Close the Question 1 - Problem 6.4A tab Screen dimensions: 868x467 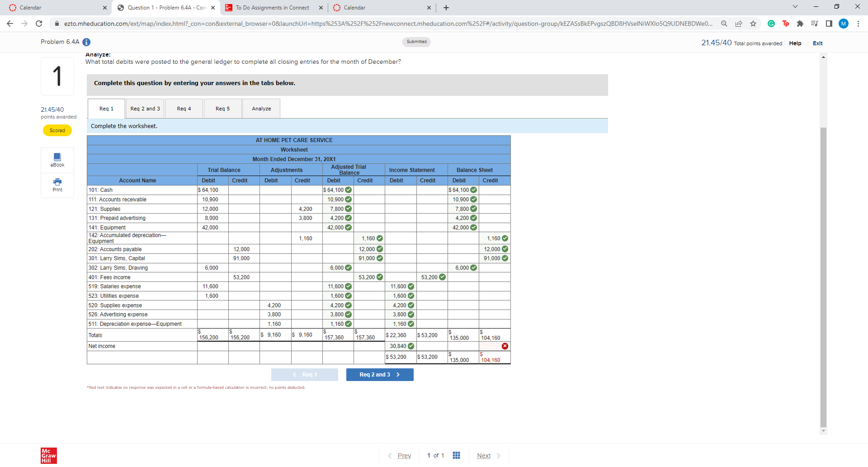pos(213,8)
